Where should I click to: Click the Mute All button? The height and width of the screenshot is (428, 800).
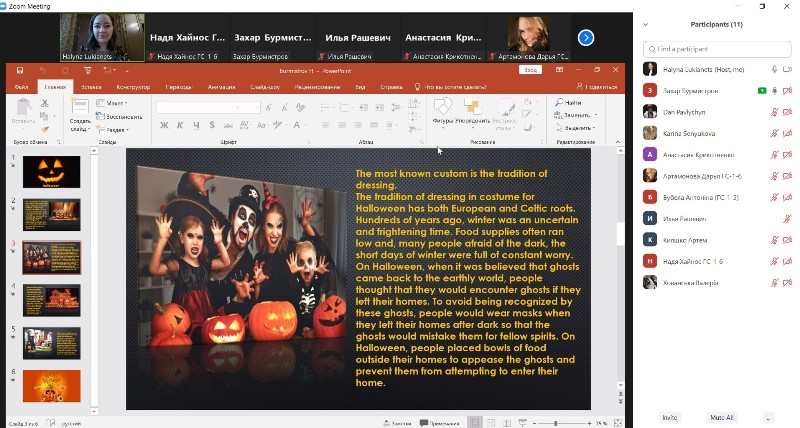click(x=721, y=417)
